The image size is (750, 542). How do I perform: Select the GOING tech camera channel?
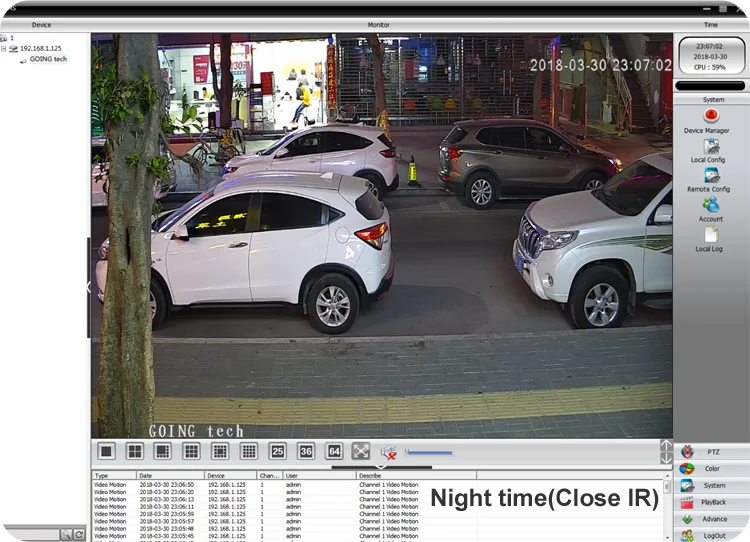click(x=48, y=59)
